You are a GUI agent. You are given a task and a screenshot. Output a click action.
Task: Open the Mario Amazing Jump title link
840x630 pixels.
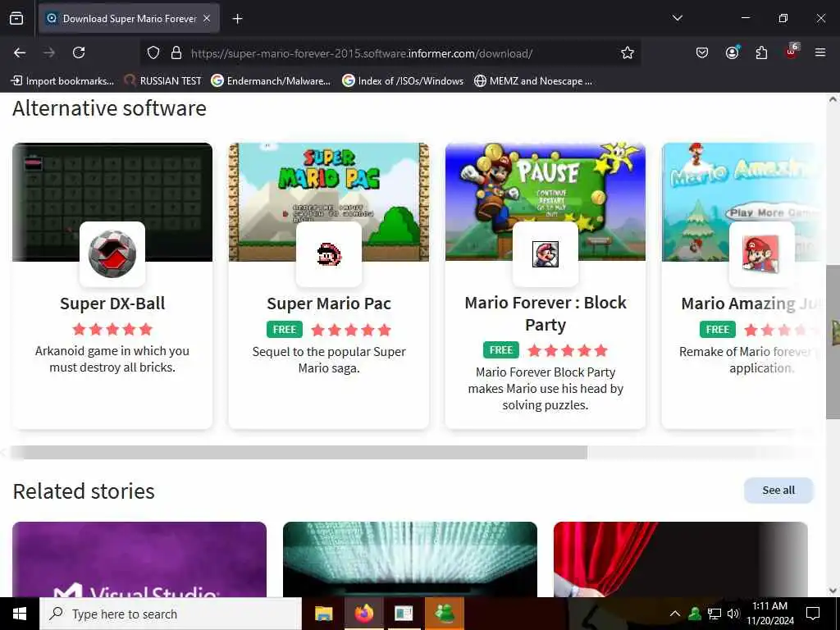750,304
